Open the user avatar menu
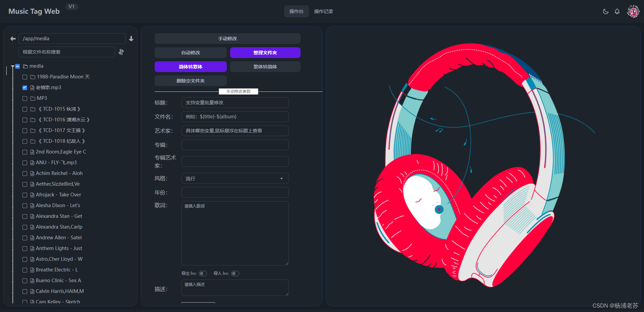644x312 pixels. point(633,11)
